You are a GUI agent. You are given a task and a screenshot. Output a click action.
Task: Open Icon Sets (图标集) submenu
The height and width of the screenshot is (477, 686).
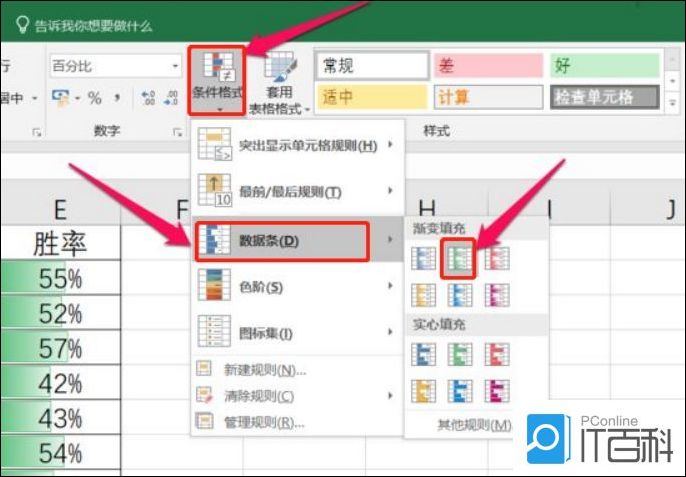coord(297,333)
